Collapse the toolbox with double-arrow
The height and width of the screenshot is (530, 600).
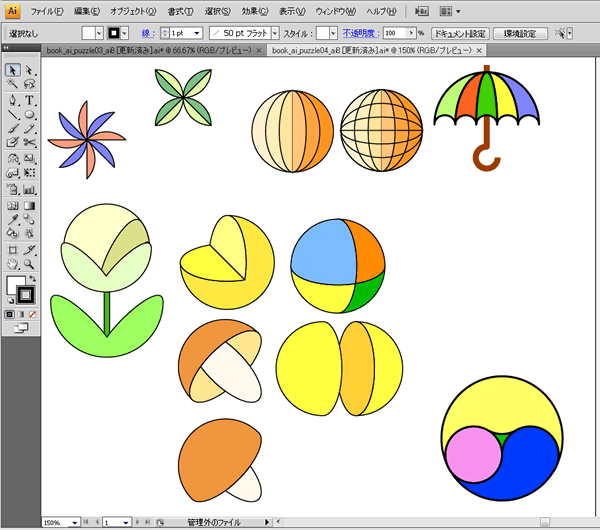pos(7,48)
